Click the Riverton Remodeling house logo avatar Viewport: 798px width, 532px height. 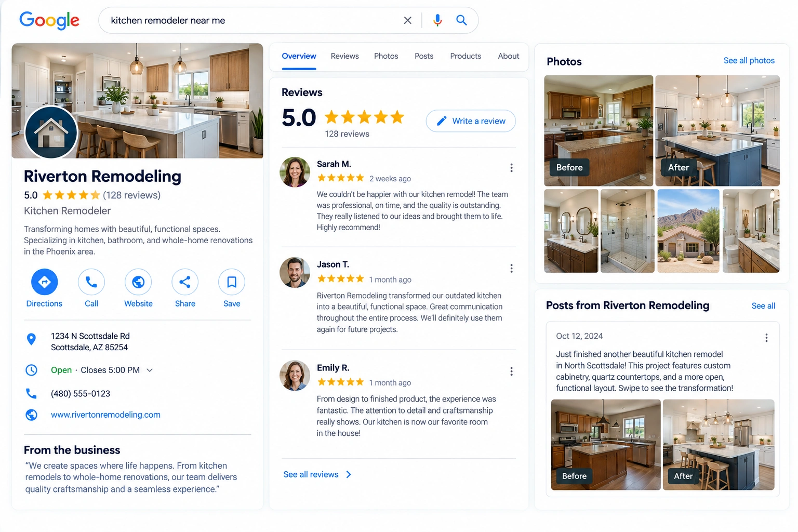click(x=51, y=132)
